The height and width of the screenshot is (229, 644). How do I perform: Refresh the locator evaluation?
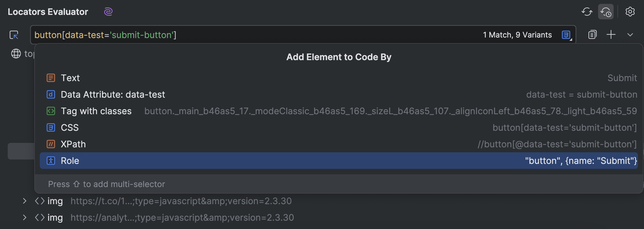(587, 12)
